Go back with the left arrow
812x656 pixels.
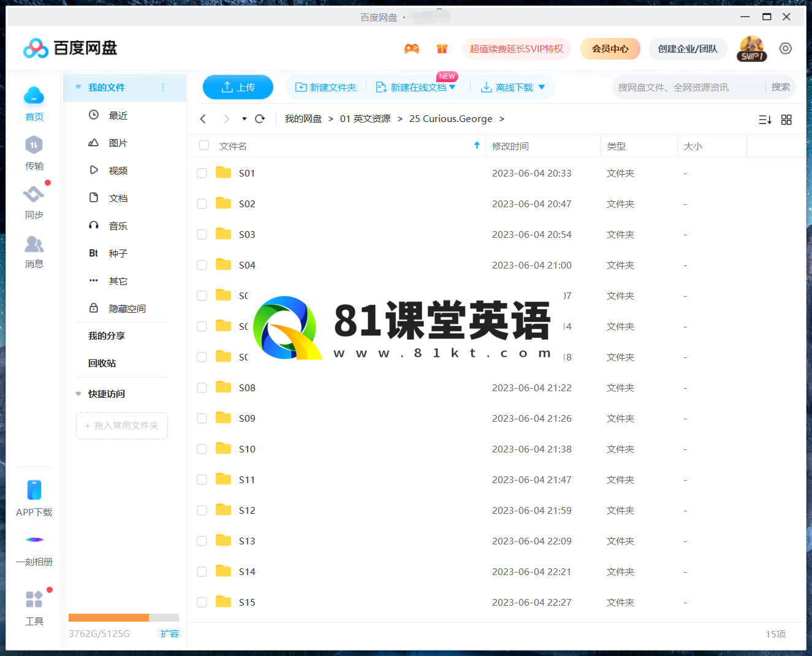203,119
